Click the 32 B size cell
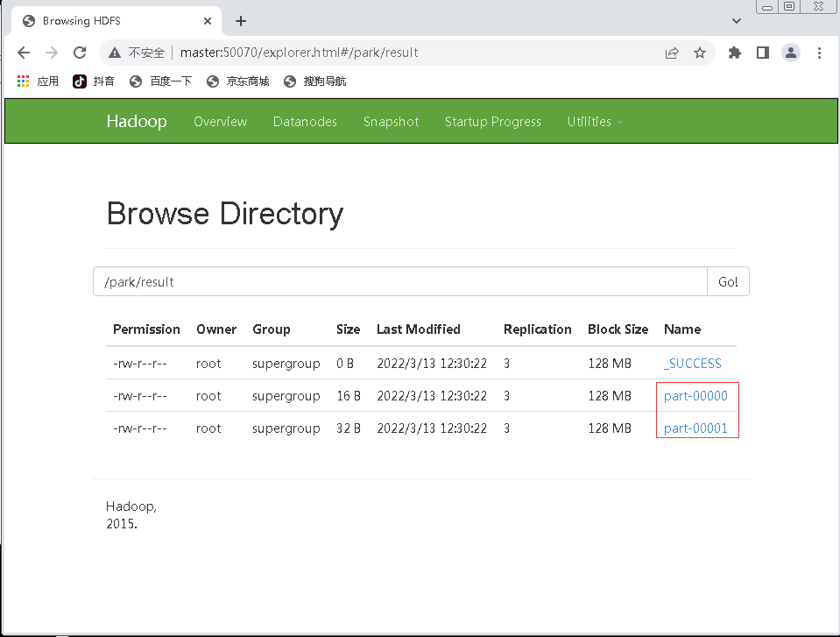 [x=349, y=428]
